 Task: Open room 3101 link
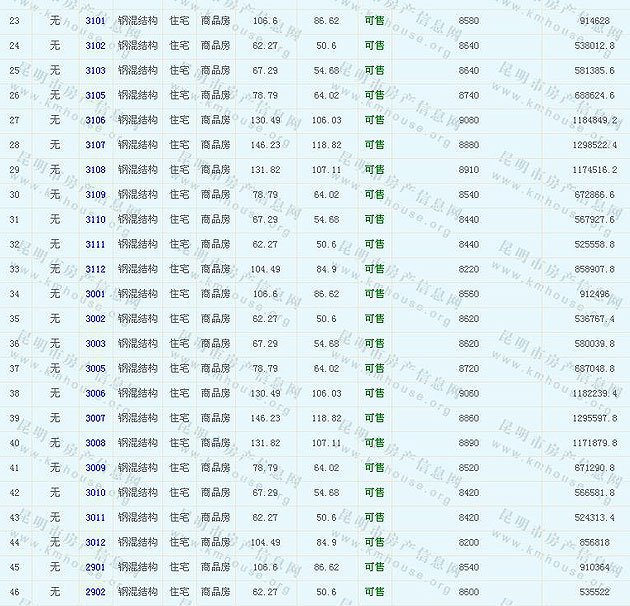pos(95,21)
